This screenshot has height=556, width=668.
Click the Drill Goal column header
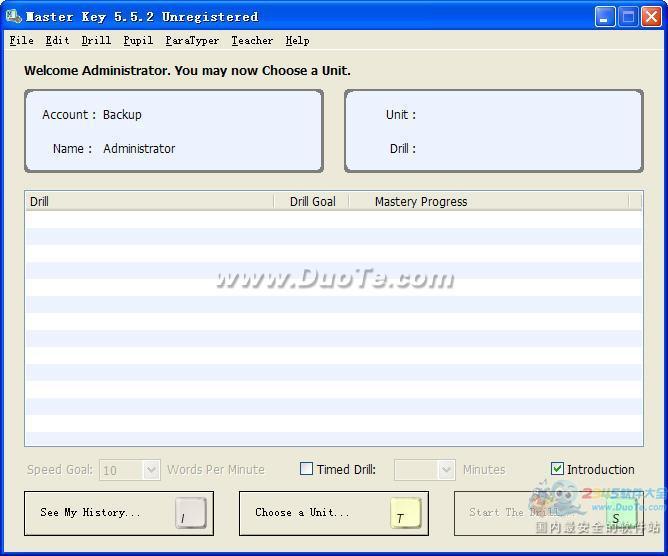[x=312, y=201]
